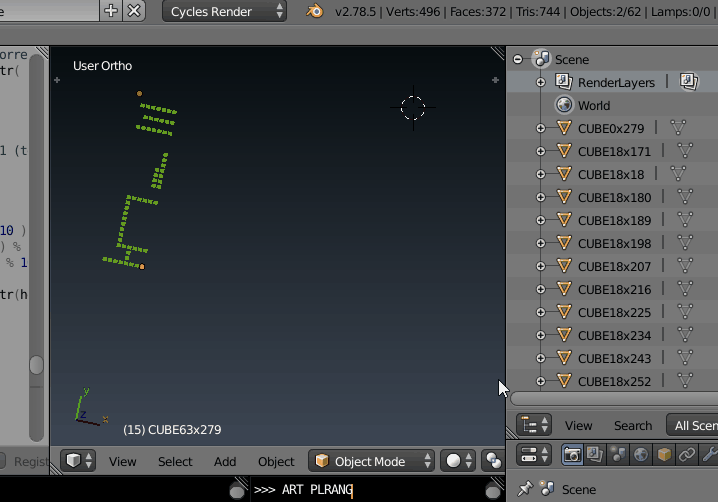Open the Constraints chain-link tab
The width and height of the screenshot is (718, 502).
(x=686, y=455)
